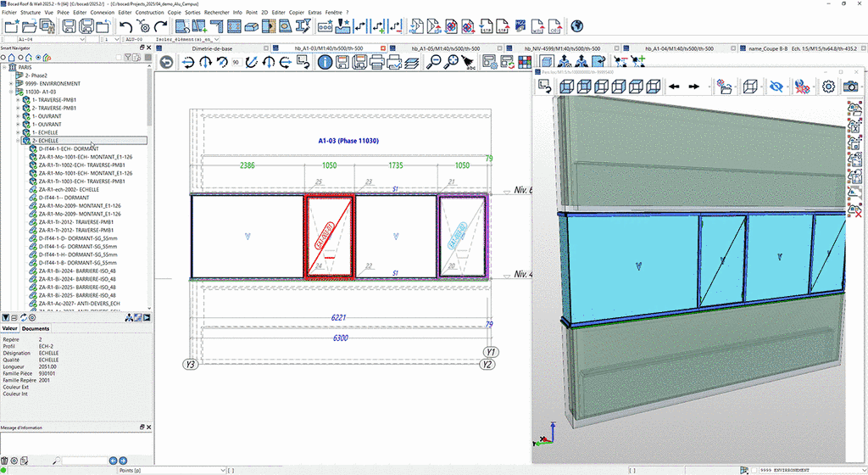Switch to the Documents tab

click(x=36, y=328)
